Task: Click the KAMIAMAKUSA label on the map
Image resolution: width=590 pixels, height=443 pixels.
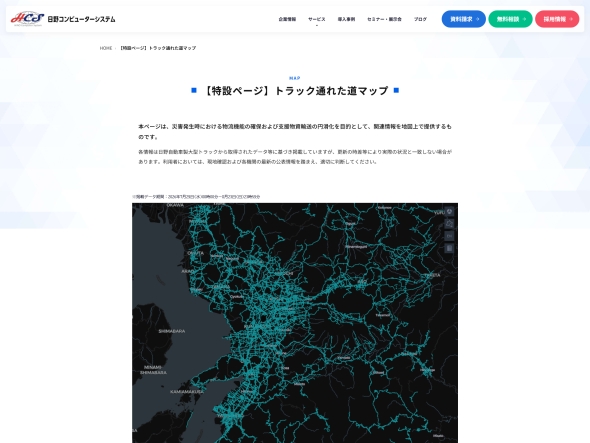Action: (x=187, y=392)
